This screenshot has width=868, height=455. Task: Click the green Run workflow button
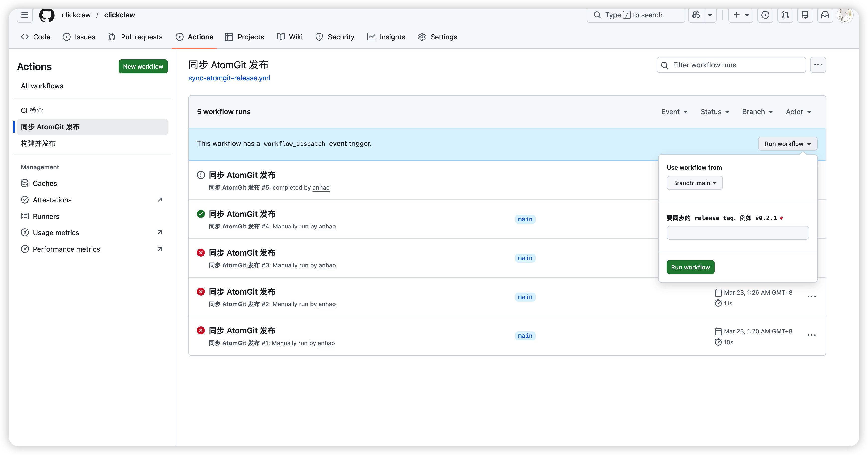690,267
